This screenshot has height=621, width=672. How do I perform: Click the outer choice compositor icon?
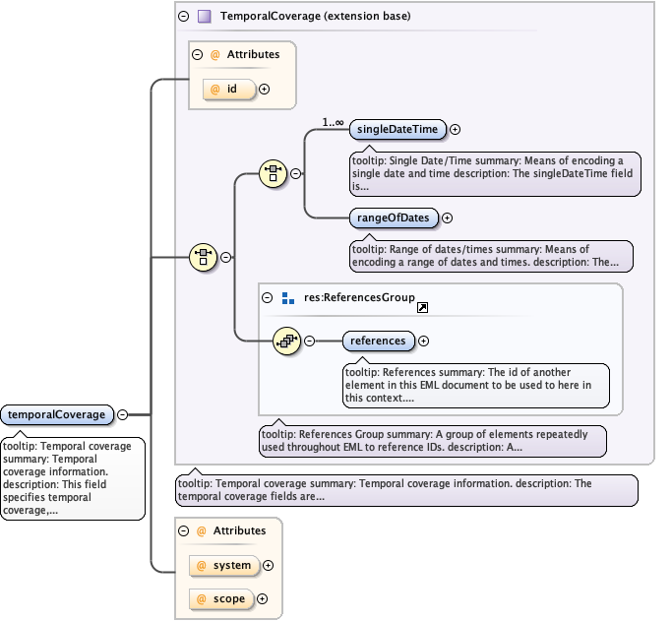202,257
